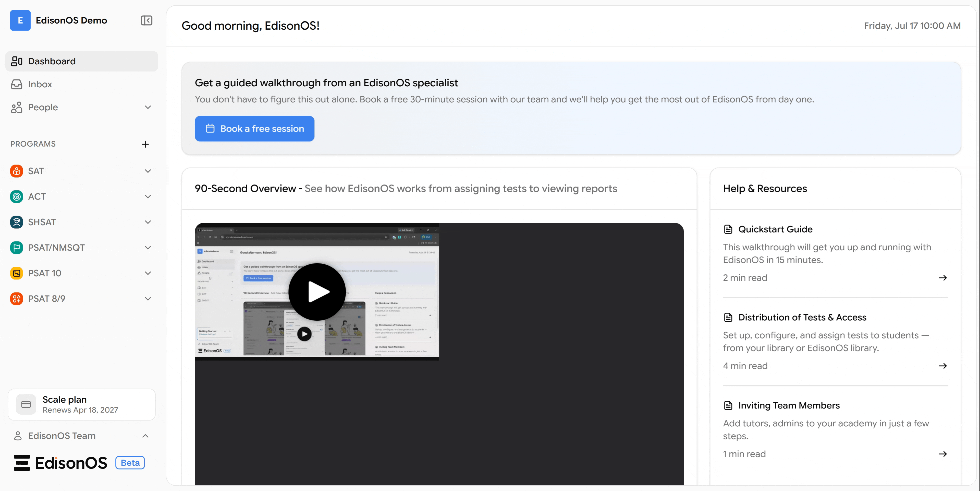Click the blue E workspace avatar
Viewport: 980px width, 491px height.
tap(20, 21)
